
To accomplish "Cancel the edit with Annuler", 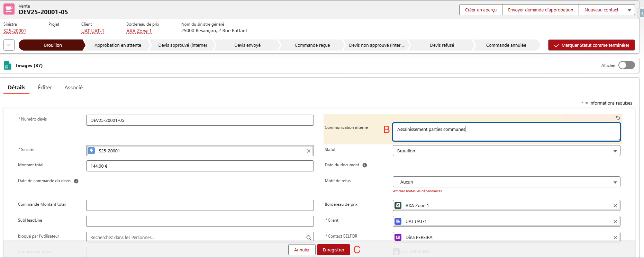I will coord(302,250).
